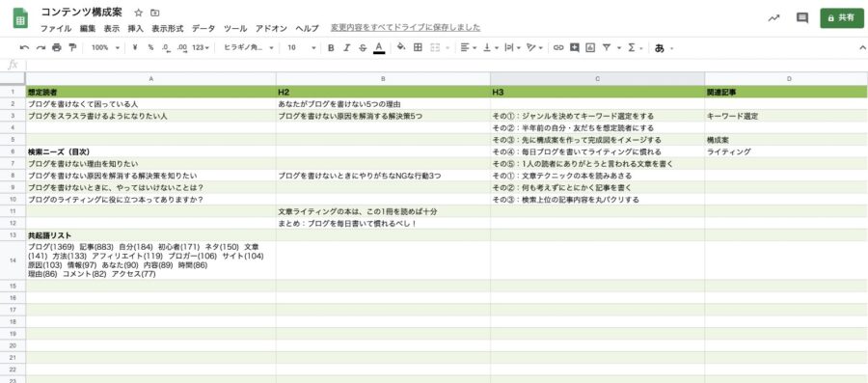
Task: Select the 関連記事 header cell
Action: coord(786,92)
